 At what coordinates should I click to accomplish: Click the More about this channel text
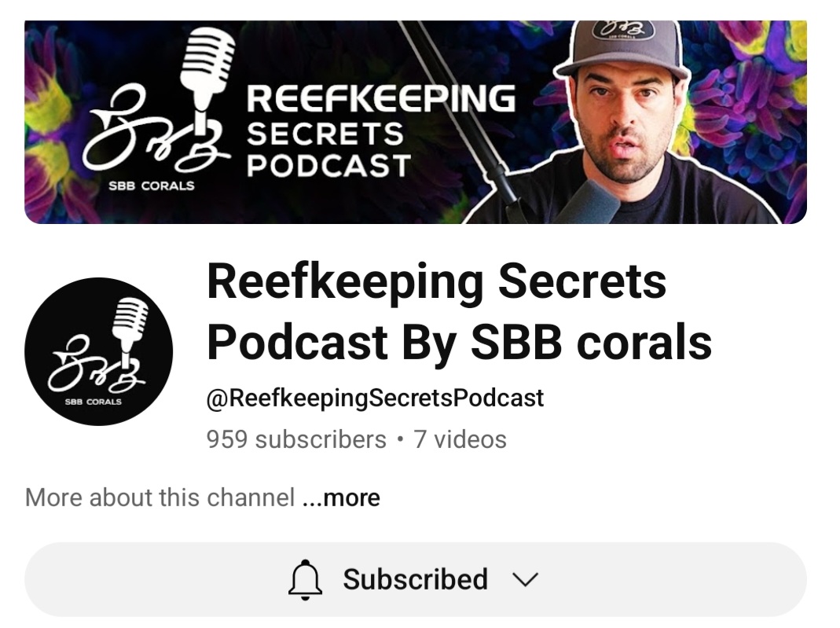tap(160, 498)
